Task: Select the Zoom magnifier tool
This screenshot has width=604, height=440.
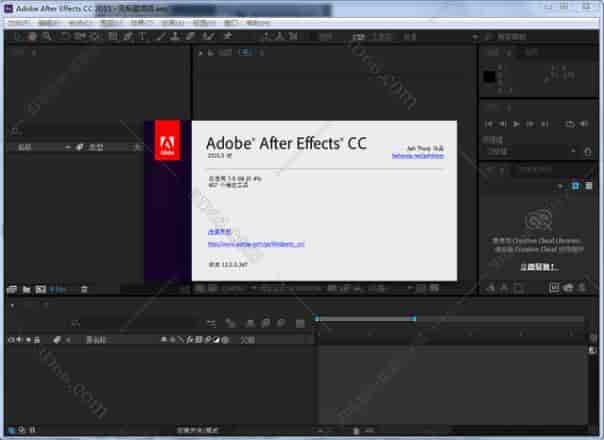Action: (46, 37)
